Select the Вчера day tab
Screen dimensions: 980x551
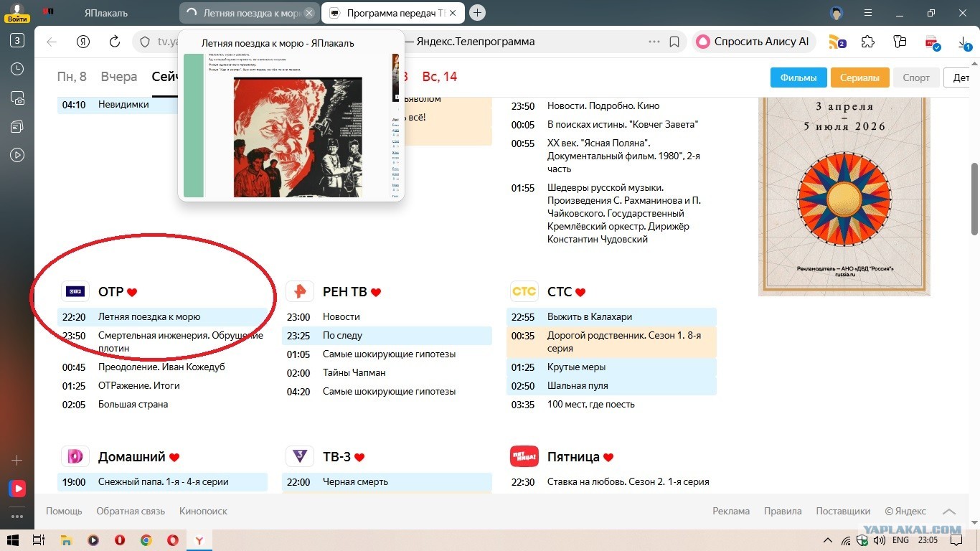119,77
